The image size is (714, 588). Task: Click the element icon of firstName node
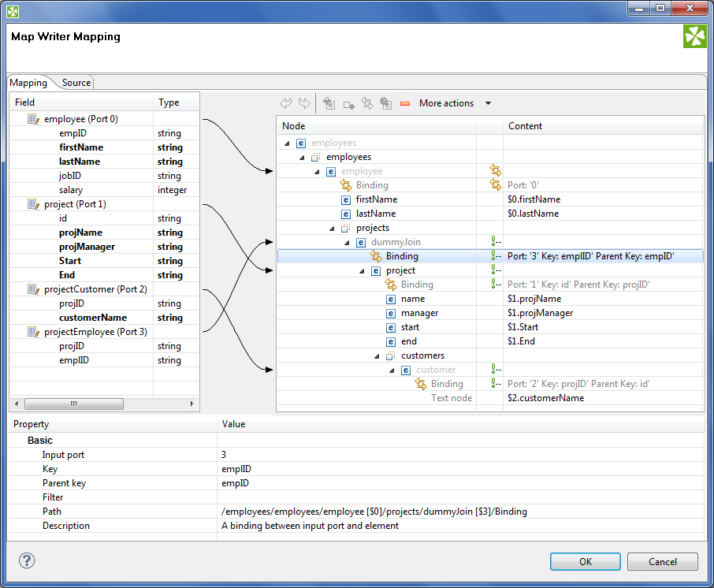[x=346, y=200]
